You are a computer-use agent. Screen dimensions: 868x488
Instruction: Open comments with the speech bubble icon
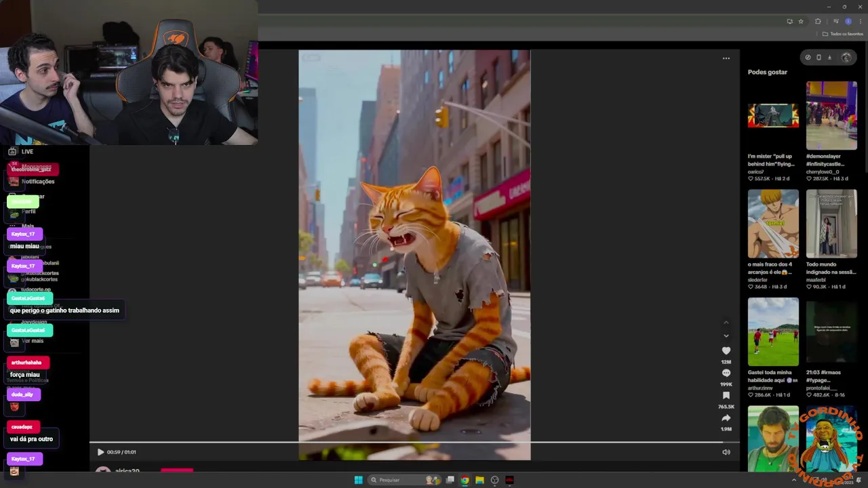pos(726,373)
